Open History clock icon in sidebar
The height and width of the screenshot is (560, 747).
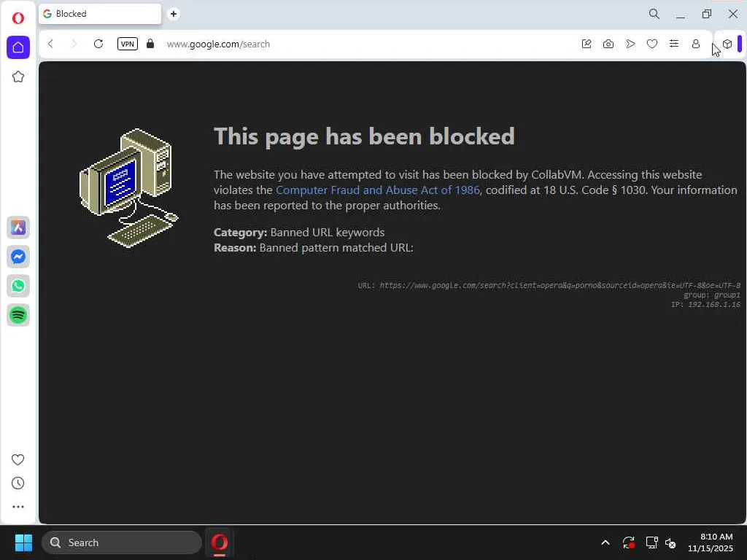[x=18, y=483]
